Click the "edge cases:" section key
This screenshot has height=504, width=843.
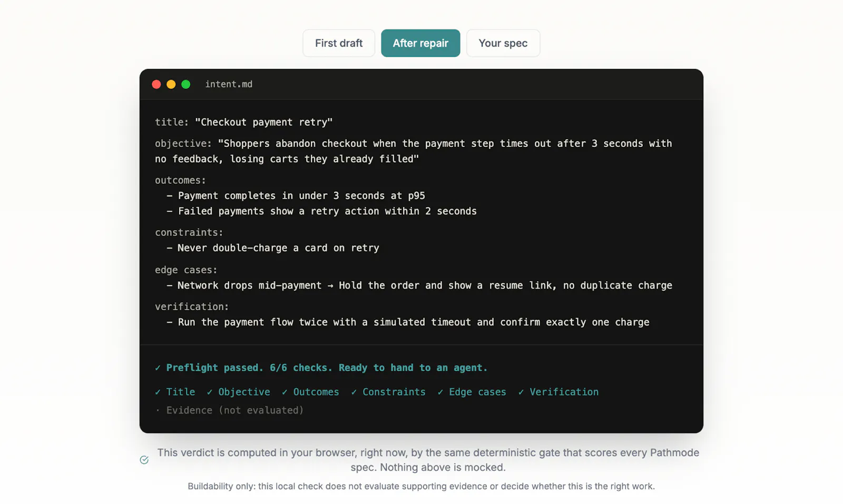186,270
